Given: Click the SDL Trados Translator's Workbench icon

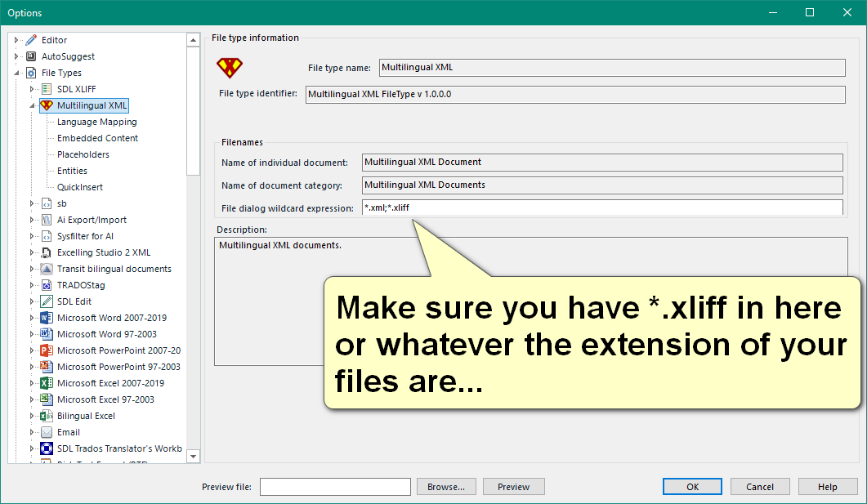Looking at the screenshot, I should tap(47, 448).
